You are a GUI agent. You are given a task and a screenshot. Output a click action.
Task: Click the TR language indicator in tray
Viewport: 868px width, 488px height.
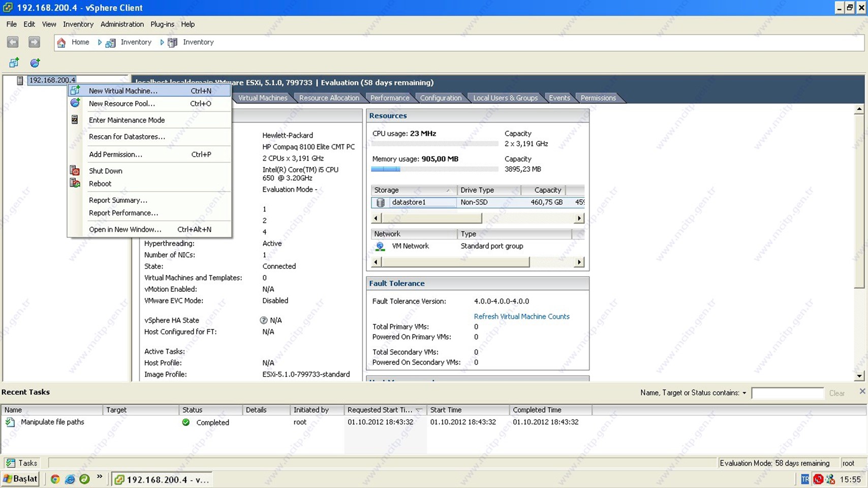pos(804,479)
